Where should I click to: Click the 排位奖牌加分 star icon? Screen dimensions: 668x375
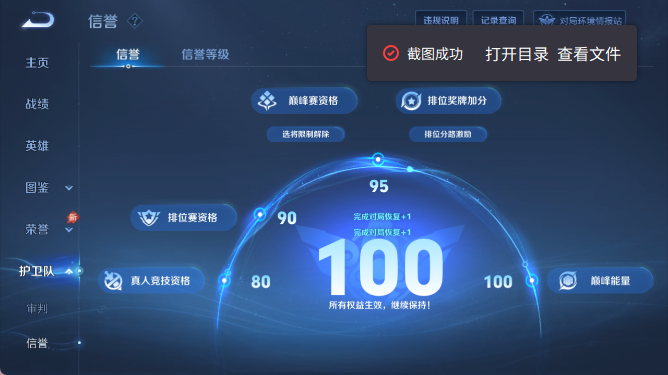411,101
